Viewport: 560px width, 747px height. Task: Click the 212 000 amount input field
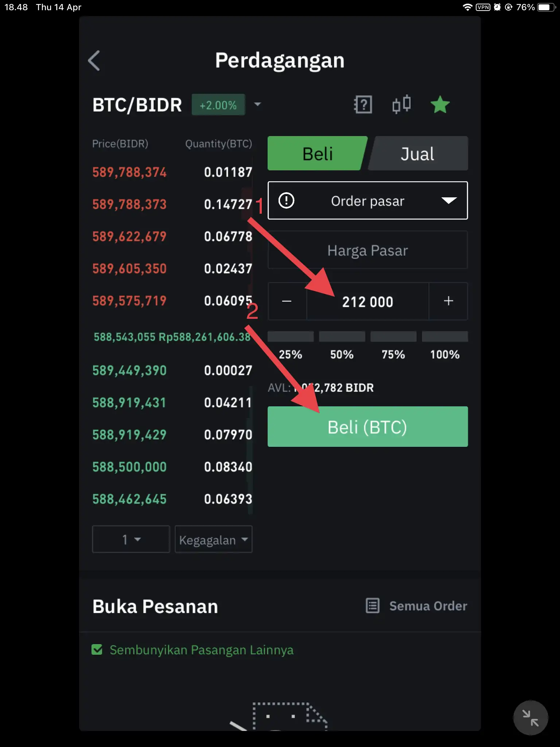tap(367, 301)
